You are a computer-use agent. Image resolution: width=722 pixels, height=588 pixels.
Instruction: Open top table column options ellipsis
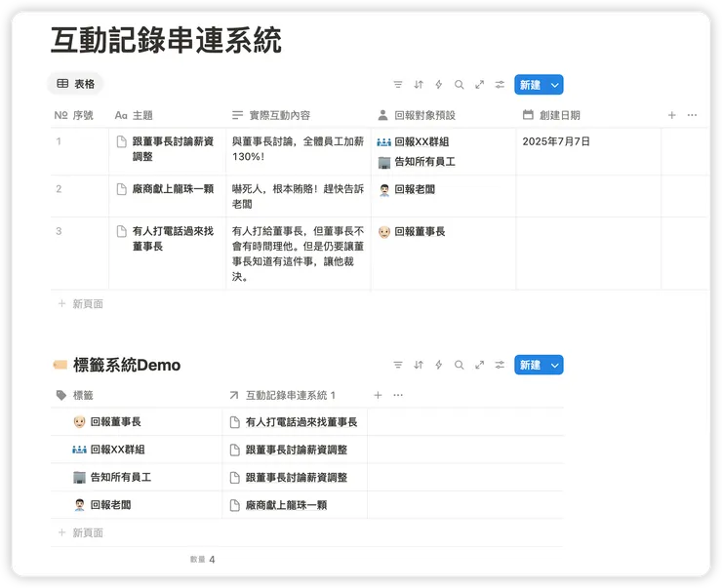point(692,115)
